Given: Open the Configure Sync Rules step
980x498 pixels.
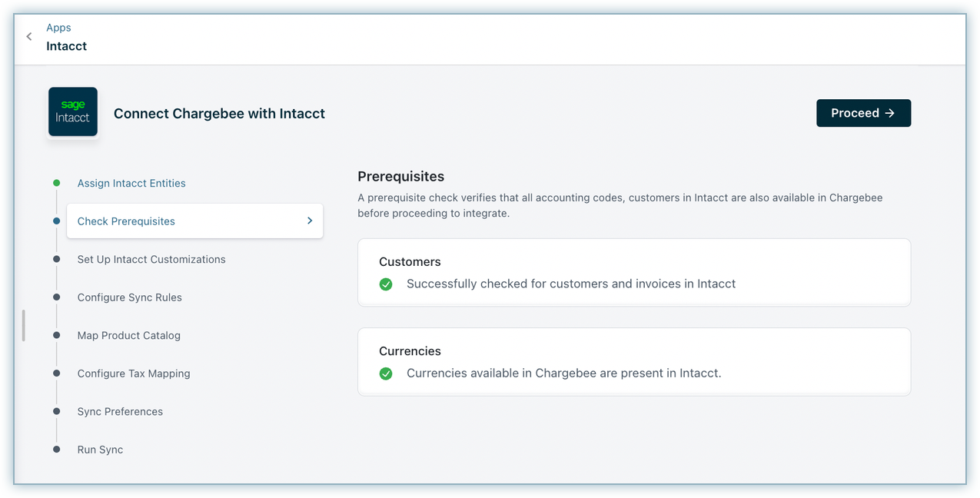Looking at the screenshot, I should tap(129, 297).
